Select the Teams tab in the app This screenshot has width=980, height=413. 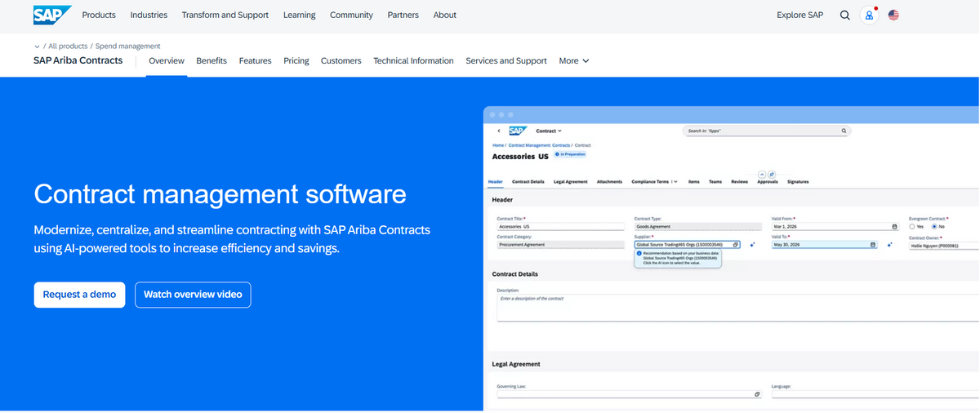715,181
